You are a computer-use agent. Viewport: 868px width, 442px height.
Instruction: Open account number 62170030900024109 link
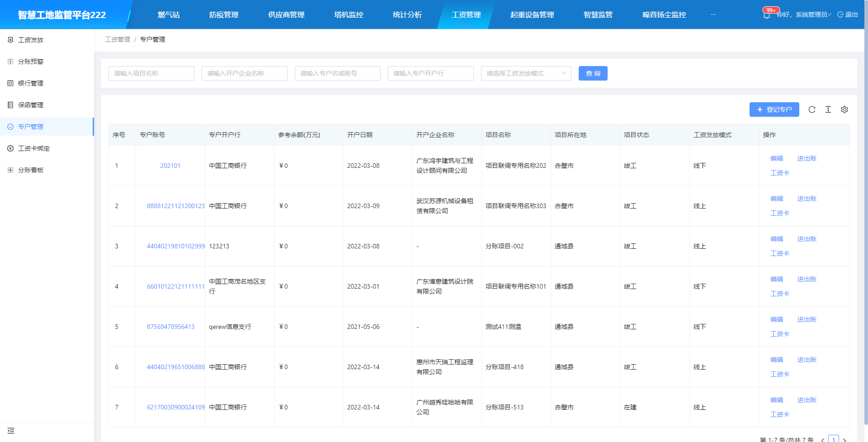176,407
